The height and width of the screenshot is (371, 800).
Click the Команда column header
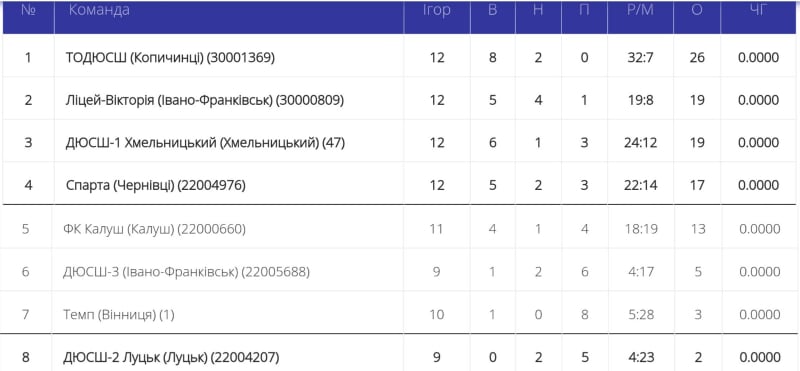[99, 10]
